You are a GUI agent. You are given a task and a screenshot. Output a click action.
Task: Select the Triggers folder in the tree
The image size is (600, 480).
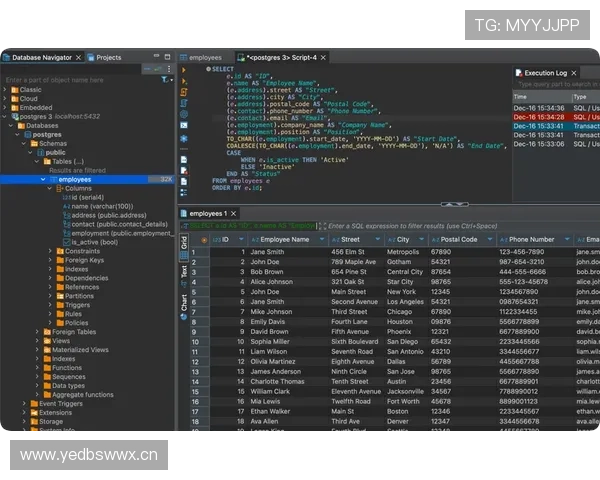pyautogui.click(x=79, y=305)
